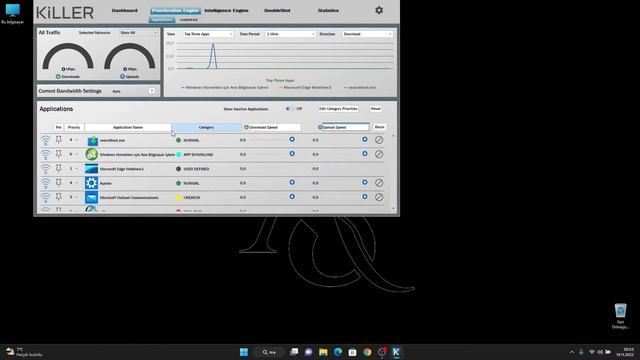Open priority dropdown for searchhost.exe
Viewport: 640px width, 360px height.
click(x=73, y=140)
